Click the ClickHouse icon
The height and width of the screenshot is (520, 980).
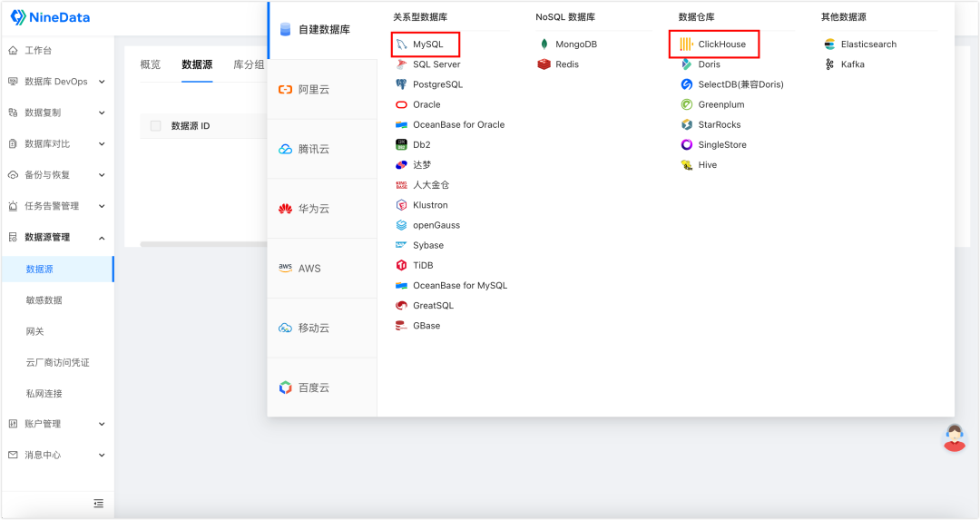click(x=686, y=44)
